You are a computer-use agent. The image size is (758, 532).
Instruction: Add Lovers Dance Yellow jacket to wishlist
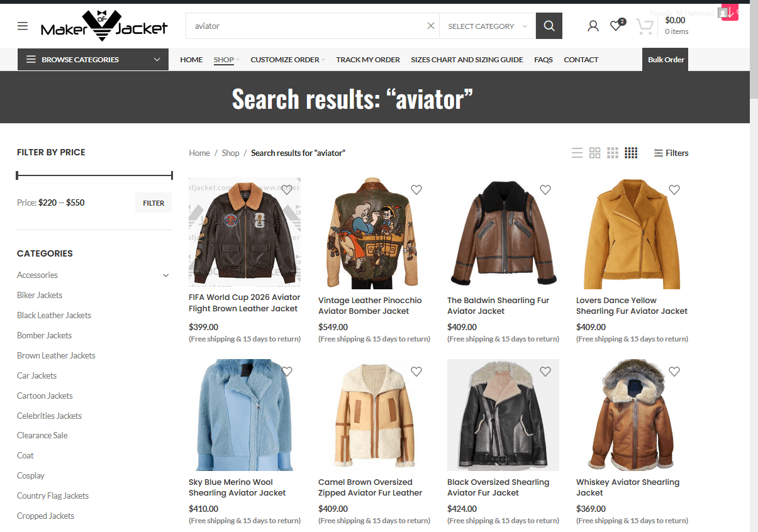tap(674, 189)
